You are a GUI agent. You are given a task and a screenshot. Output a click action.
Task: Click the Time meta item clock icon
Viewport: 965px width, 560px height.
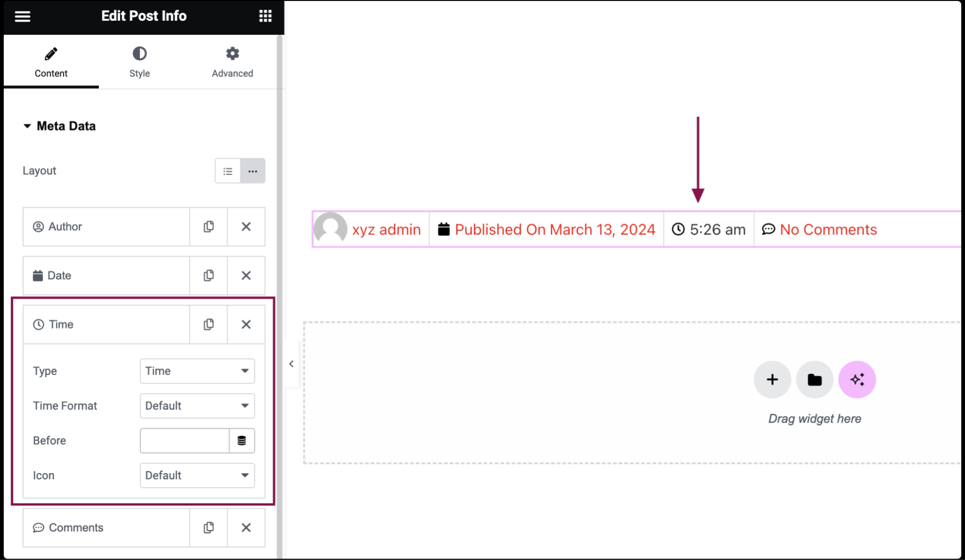tap(38, 324)
